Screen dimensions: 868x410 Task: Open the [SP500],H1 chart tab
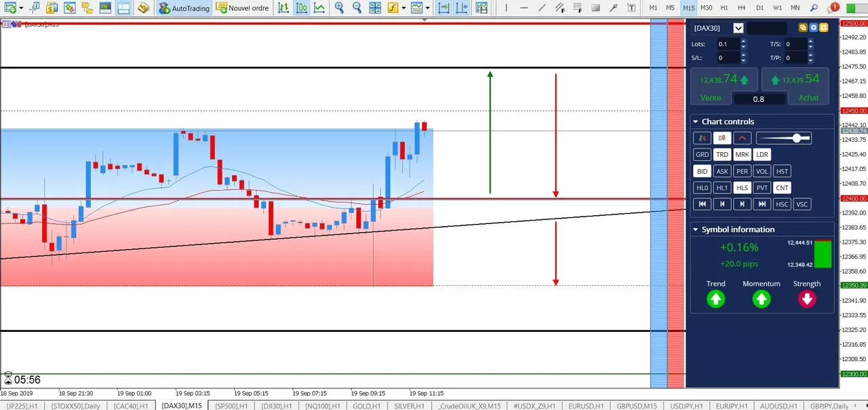pyautogui.click(x=232, y=405)
